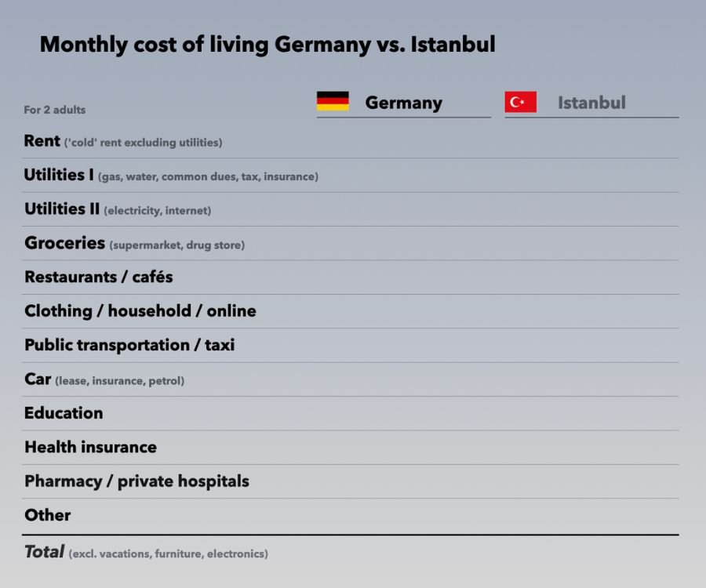This screenshot has width=706, height=588.
Task: Select 'Clothing / household / online' row
Action: pyautogui.click(x=140, y=311)
